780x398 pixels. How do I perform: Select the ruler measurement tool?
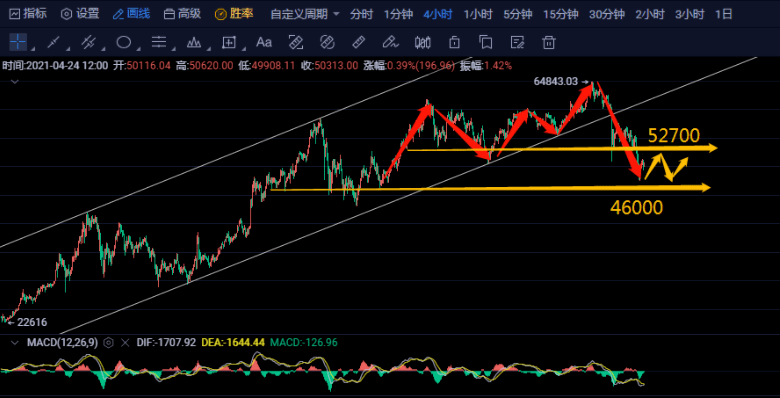pyautogui.click(x=359, y=42)
